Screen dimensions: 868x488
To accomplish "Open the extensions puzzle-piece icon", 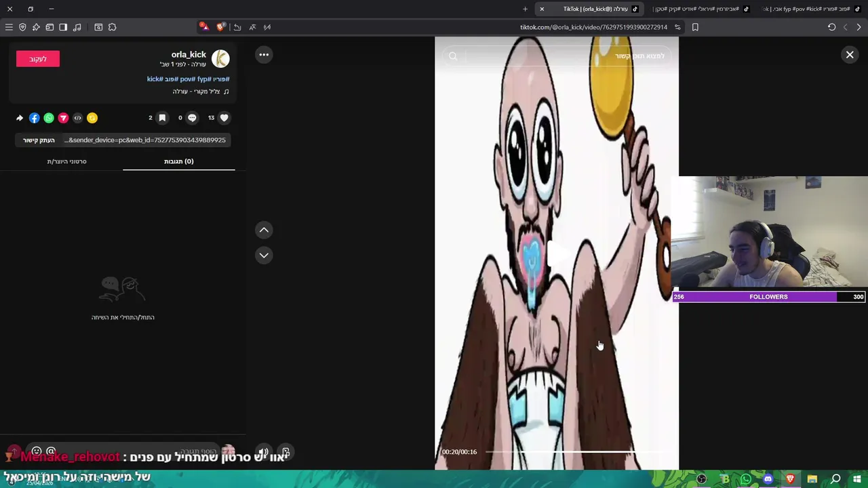I will pos(112,27).
